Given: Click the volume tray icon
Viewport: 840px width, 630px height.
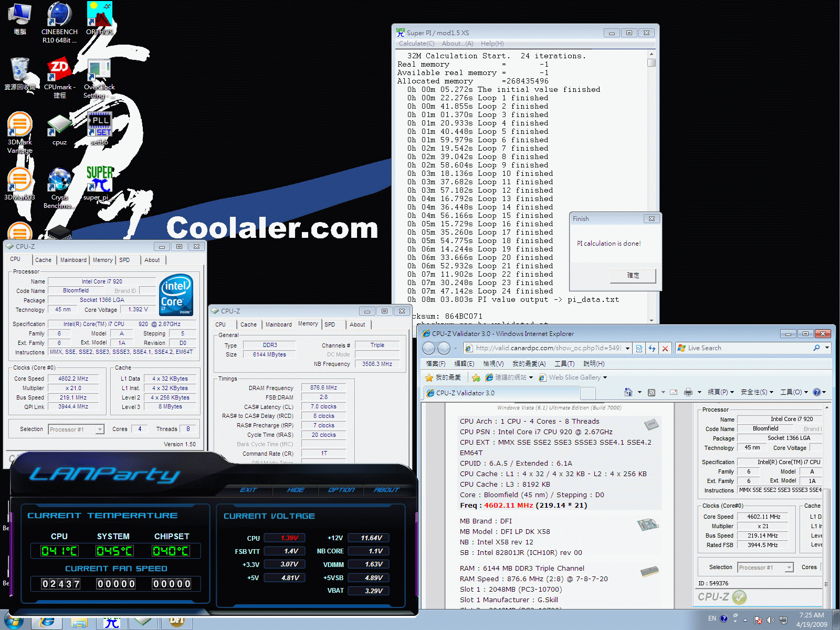Looking at the screenshot, I should pos(771,619).
